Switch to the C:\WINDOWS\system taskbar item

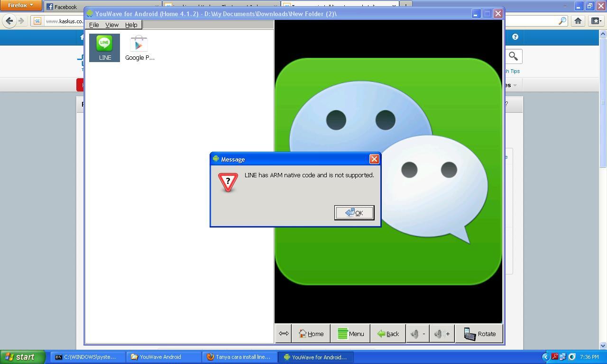(x=87, y=357)
